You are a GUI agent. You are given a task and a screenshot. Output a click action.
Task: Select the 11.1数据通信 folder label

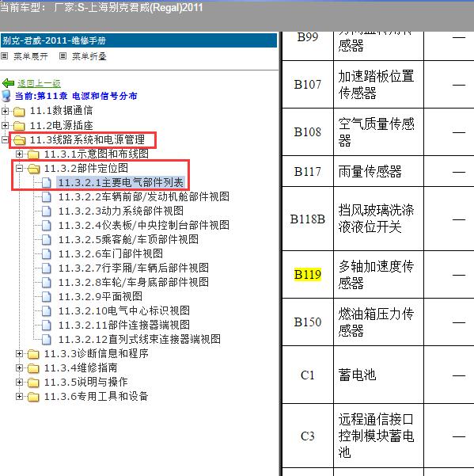point(61,111)
